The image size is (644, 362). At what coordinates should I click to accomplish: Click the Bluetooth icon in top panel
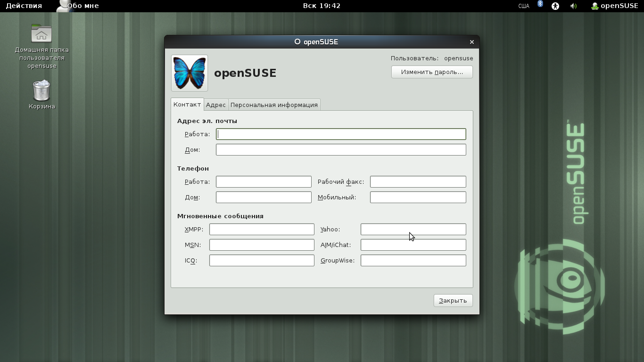pyautogui.click(x=540, y=5)
